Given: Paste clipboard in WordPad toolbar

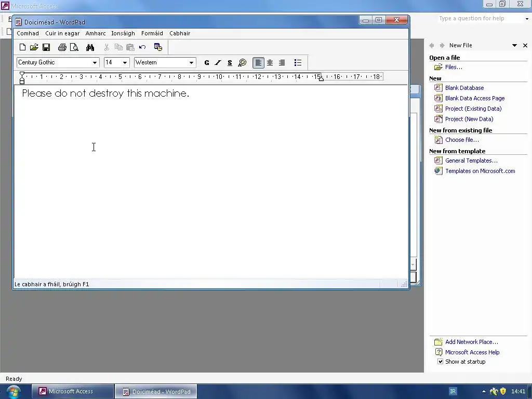Looking at the screenshot, I should pyautogui.click(x=130, y=47).
